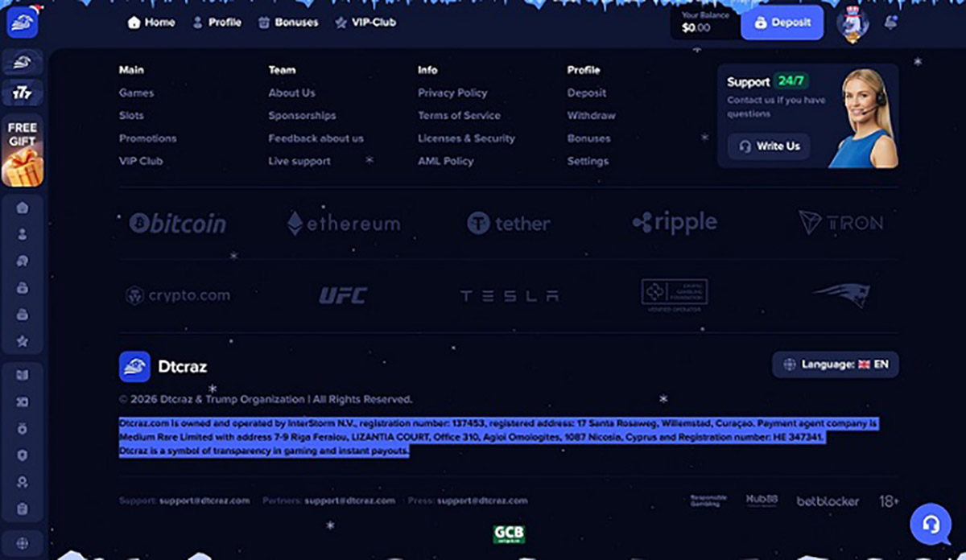Open the floating live chat headset button

click(931, 525)
